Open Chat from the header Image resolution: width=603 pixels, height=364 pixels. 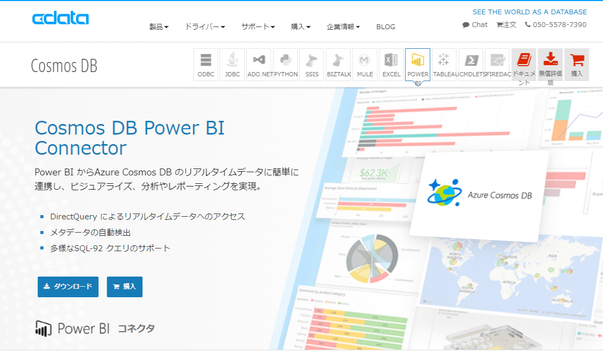[x=475, y=24]
